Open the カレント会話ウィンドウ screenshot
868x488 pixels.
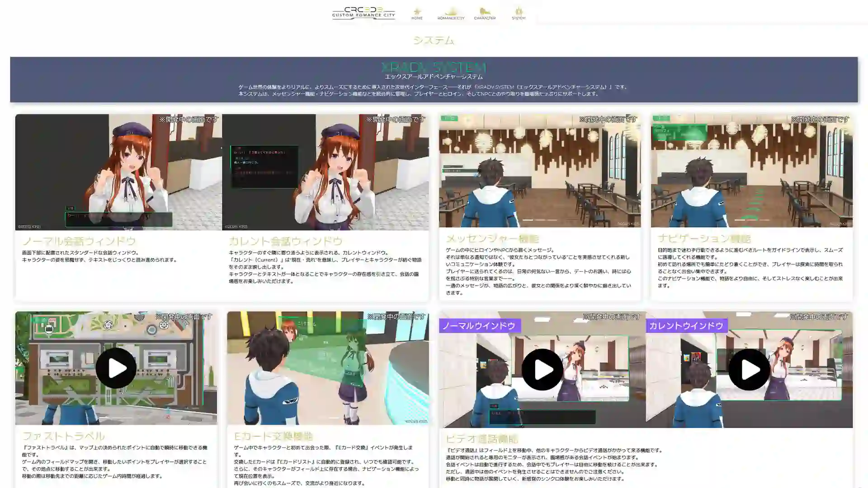[325, 172]
